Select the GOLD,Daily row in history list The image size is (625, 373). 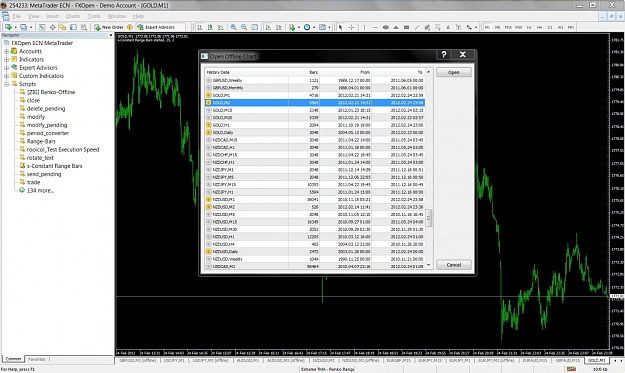tap(314, 132)
